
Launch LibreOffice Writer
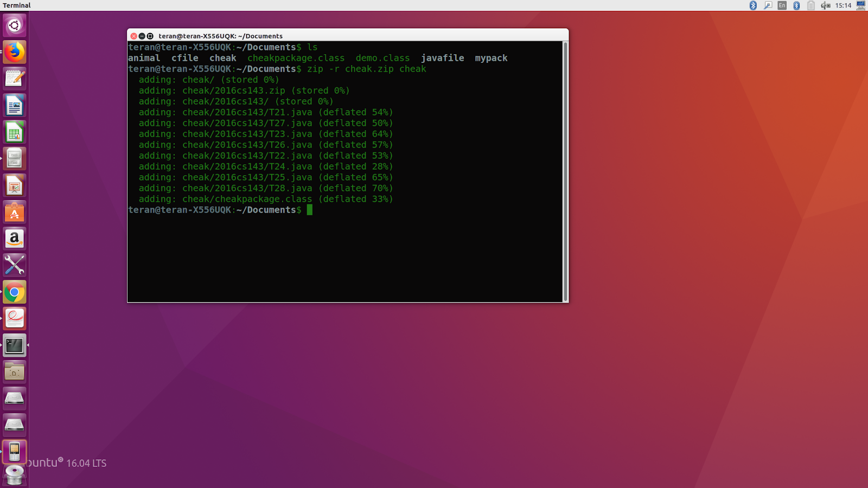pyautogui.click(x=15, y=105)
